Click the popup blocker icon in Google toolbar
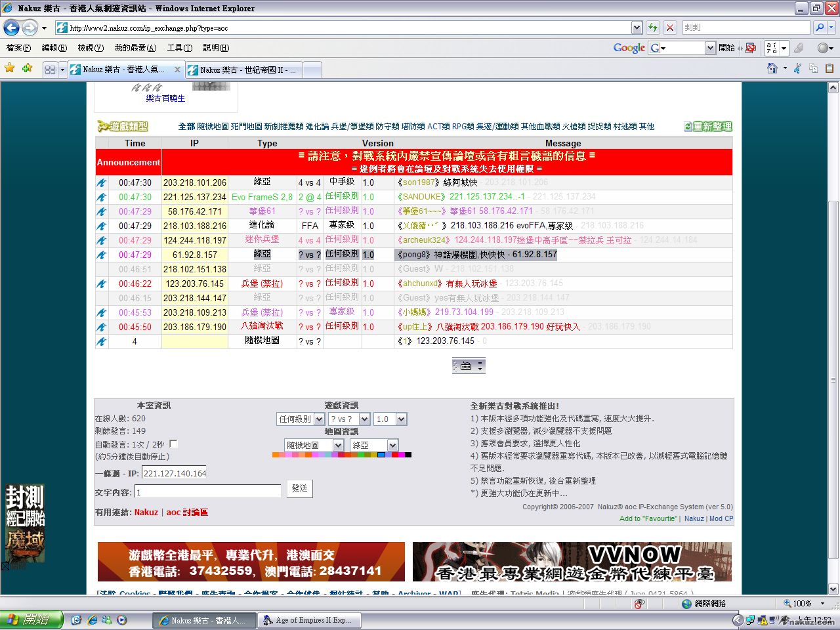The width and height of the screenshot is (840, 630). [751, 48]
